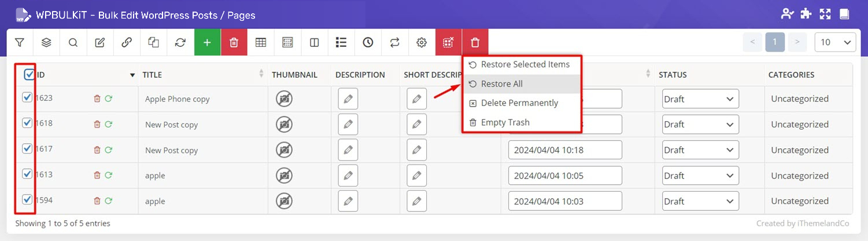Click the duplicate copy toolbar icon
The height and width of the screenshot is (241, 868).
click(153, 42)
